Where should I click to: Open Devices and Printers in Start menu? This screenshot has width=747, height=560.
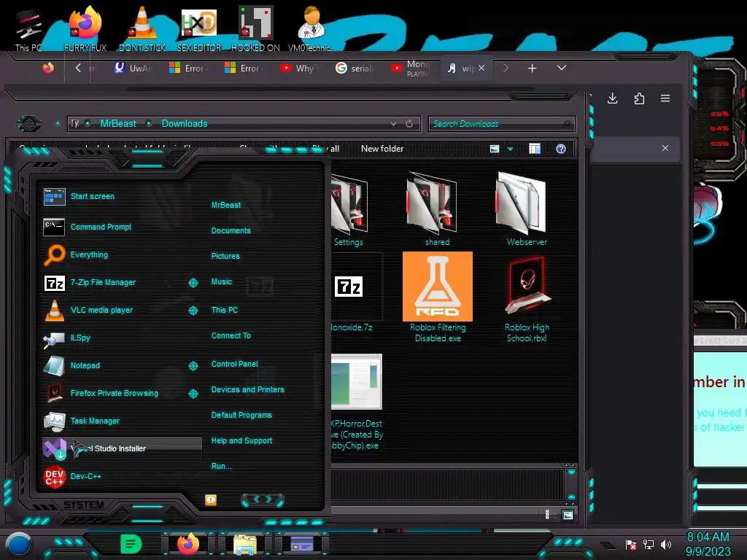coord(247,389)
